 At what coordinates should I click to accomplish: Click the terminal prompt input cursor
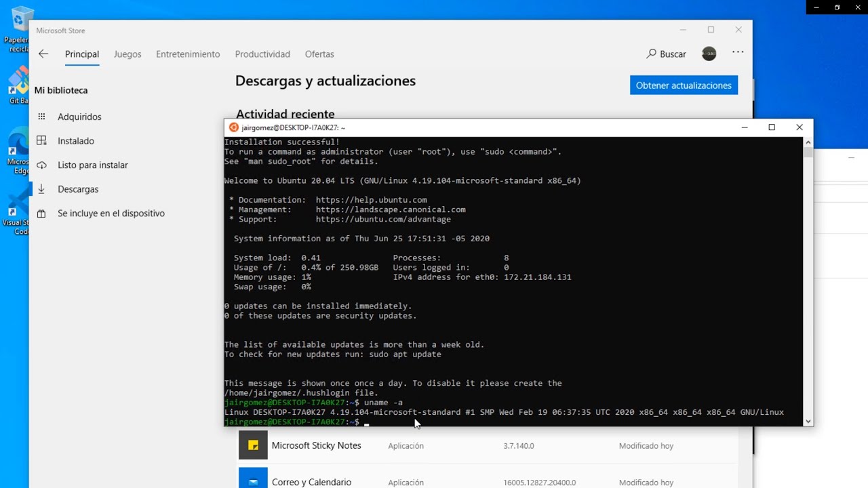coord(366,423)
